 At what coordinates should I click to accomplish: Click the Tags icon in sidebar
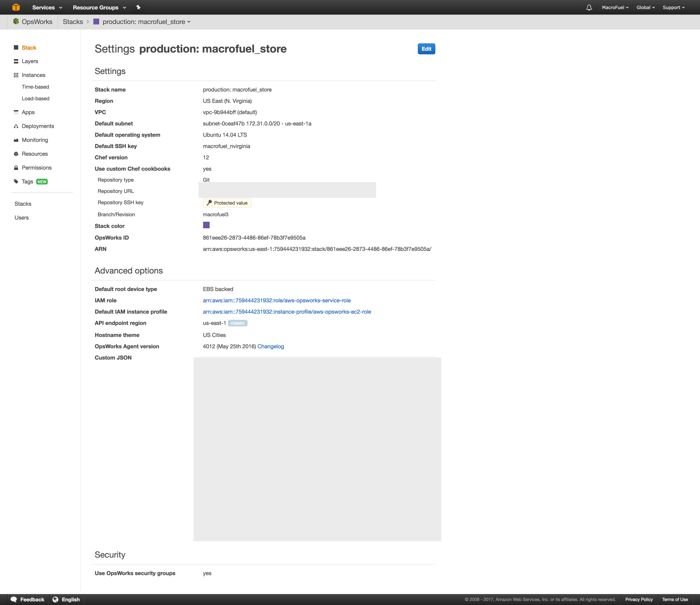tap(16, 182)
